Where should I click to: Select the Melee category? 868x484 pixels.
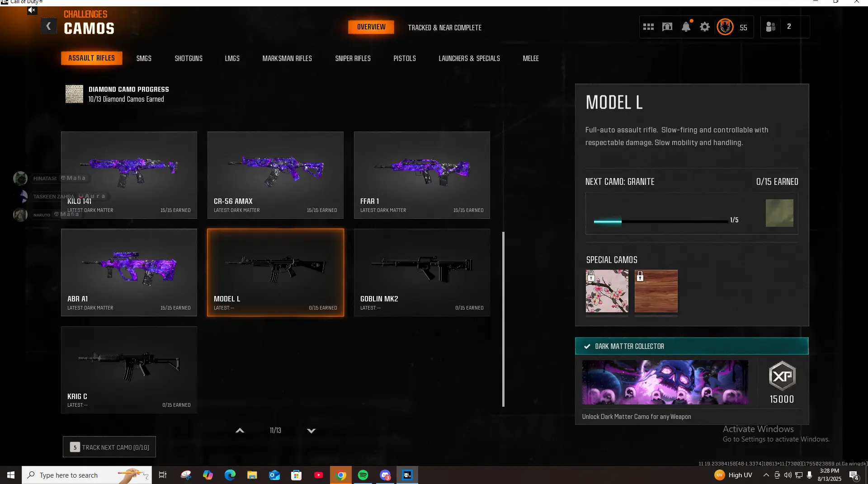tap(531, 58)
